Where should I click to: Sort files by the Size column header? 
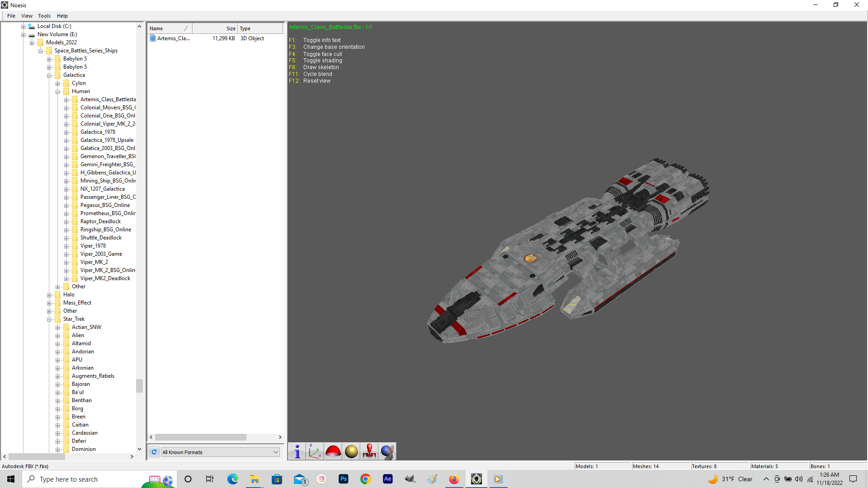pos(215,28)
